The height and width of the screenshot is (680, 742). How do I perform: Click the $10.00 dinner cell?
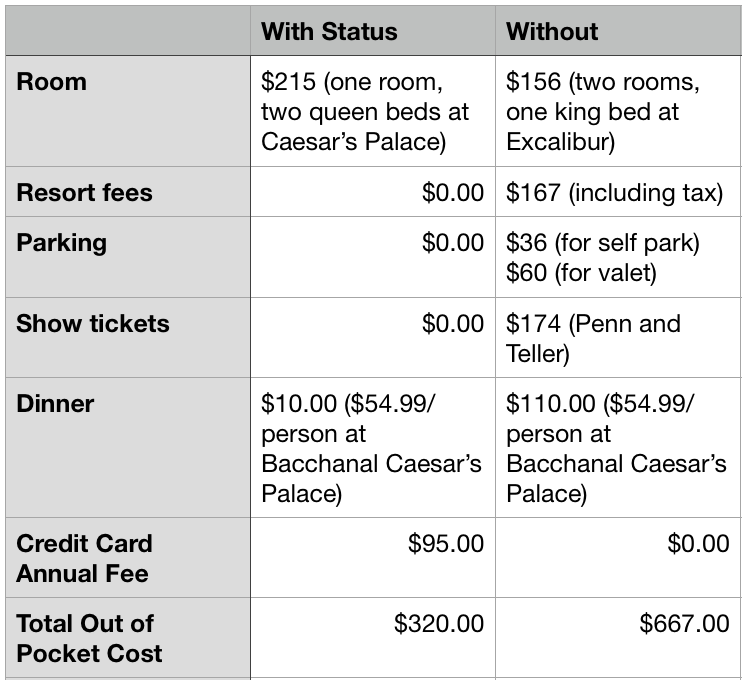pyautogui.click(x=371, y=448)
